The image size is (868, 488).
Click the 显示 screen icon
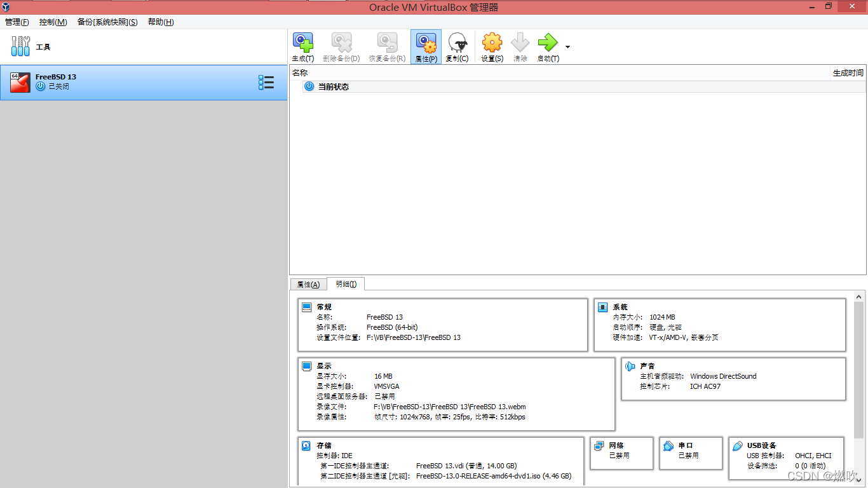(307, 366)
